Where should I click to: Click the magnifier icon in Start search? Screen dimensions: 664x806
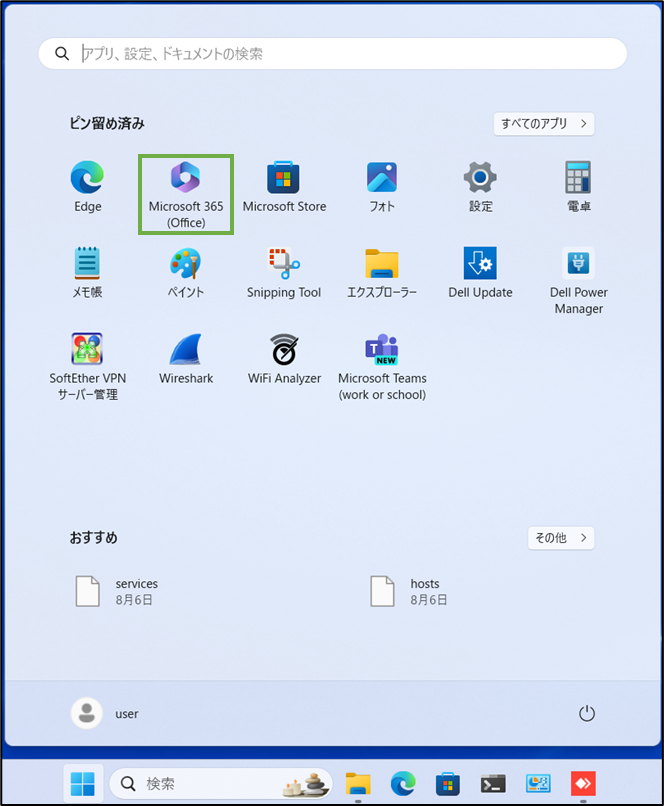coord(62,53)
